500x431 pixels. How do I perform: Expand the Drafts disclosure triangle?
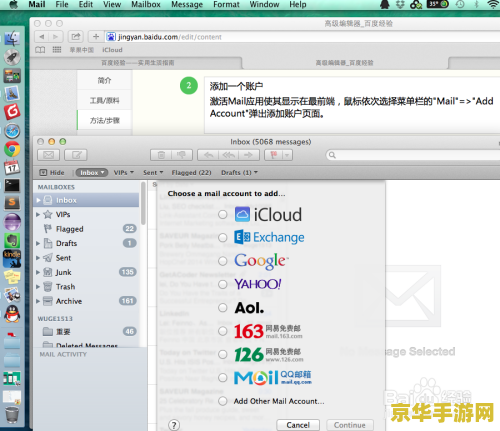point(38,243)
